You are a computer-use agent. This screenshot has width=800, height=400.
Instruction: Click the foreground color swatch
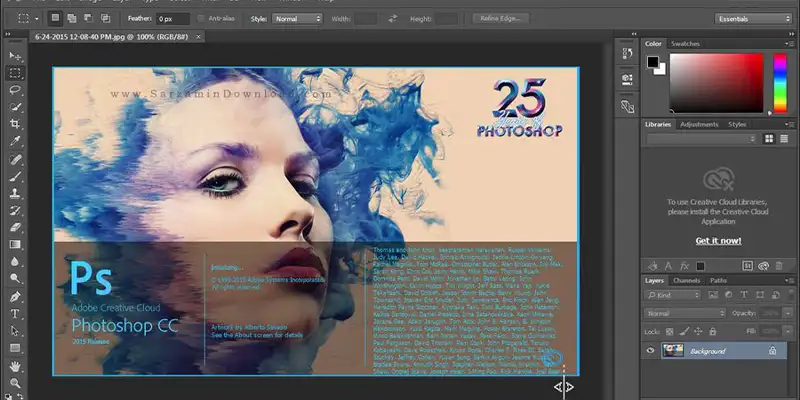tap(652, 61)
